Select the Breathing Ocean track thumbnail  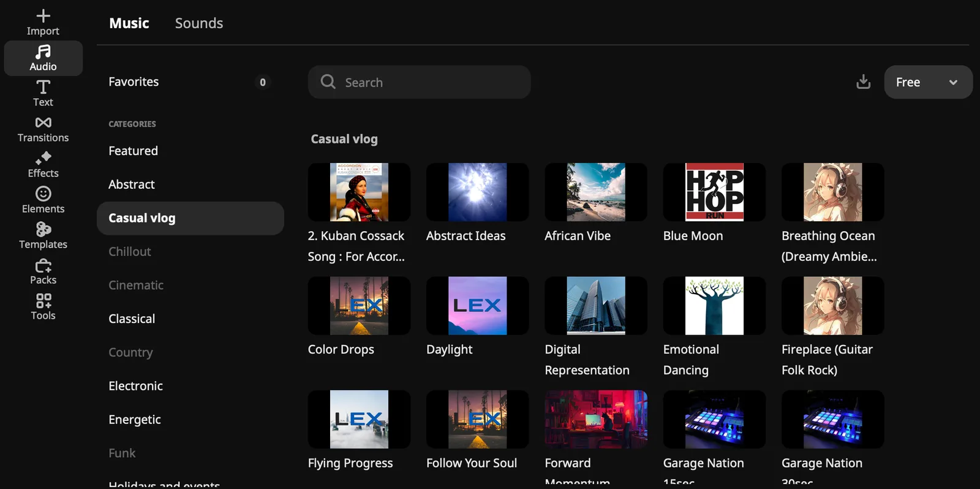[833, 192]
